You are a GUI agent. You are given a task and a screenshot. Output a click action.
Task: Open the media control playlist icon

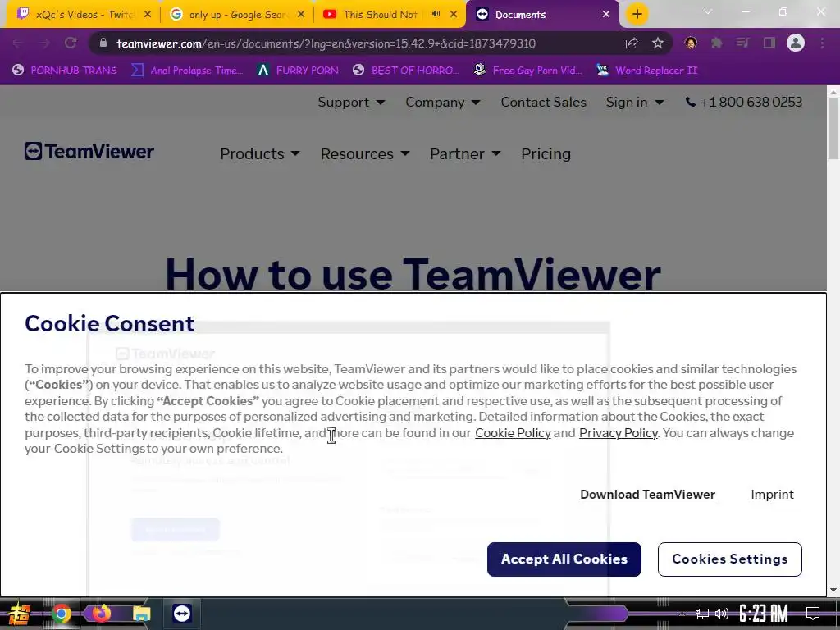coord(743,43)
